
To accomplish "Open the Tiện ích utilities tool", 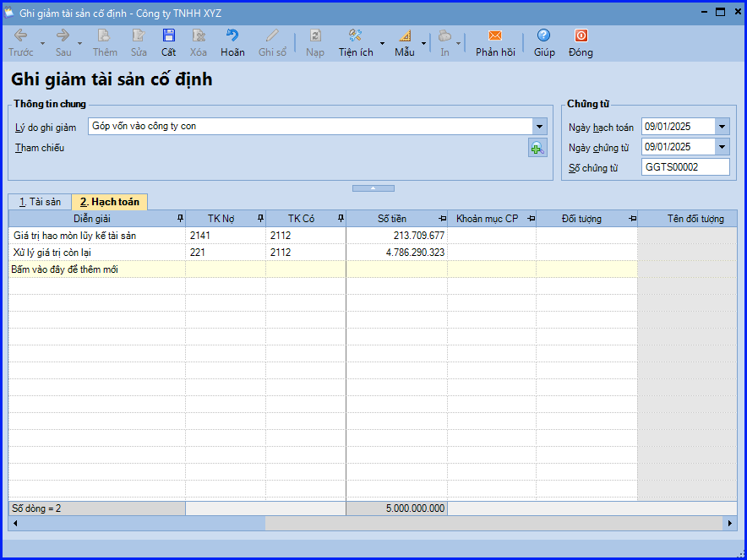I will (x=355, y=36).
